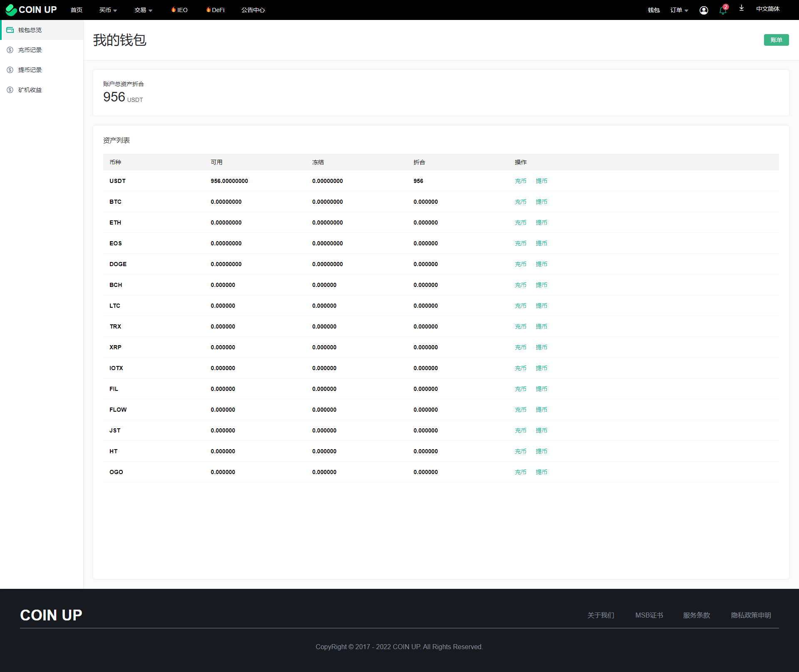Click 提币 for BTC row

(541, 202)
